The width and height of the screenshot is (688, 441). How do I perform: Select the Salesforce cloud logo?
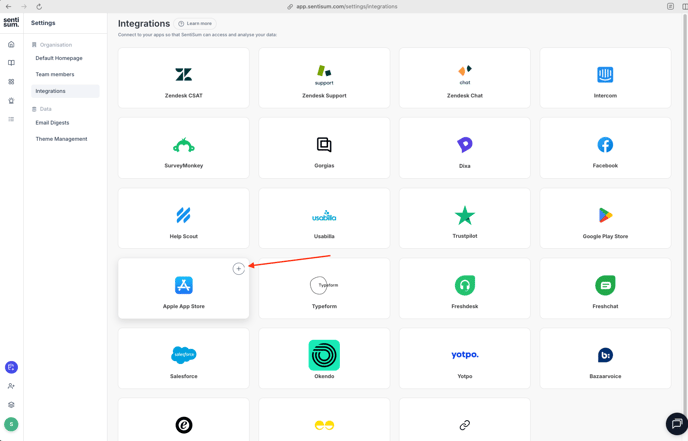pos(183,355)
